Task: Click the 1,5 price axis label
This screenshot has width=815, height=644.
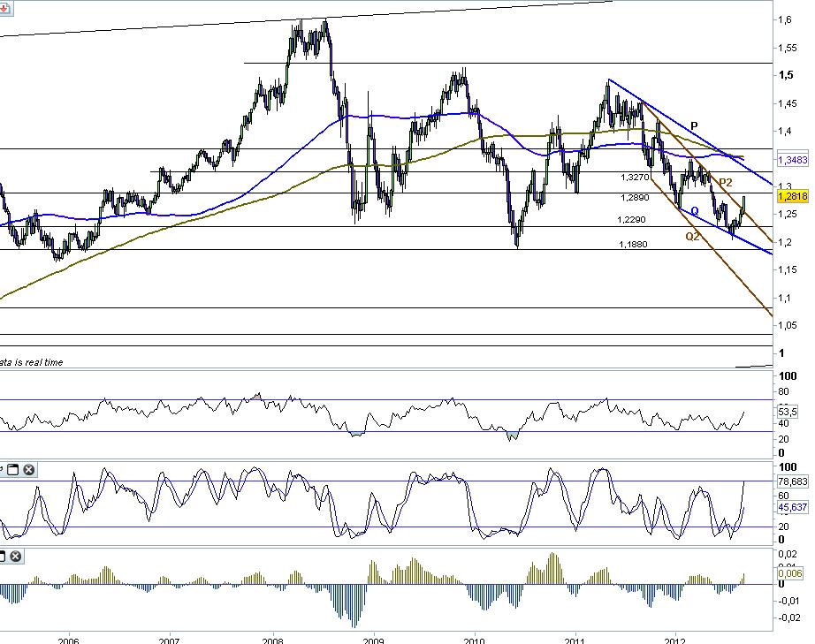Action: click(x=786, y=75)
